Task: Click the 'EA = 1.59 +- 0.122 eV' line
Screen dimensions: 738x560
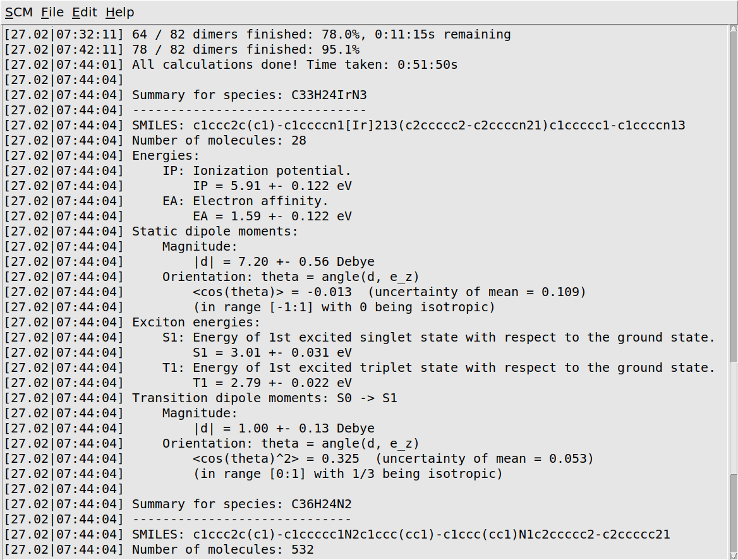Action: 272,216
